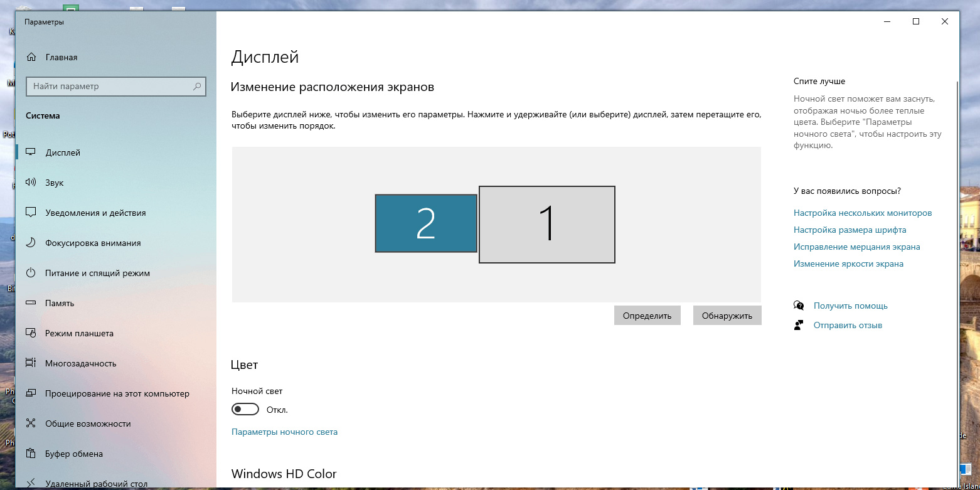This screenshot has height=490, width=980.
Task: Click the Память storage icon
Action: pos(31,303)
